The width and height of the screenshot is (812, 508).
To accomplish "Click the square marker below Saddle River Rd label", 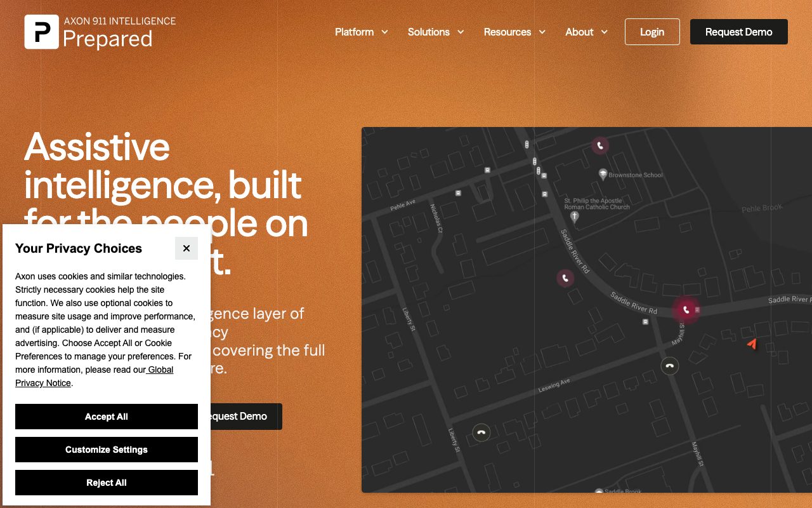I will click(646, 322).
